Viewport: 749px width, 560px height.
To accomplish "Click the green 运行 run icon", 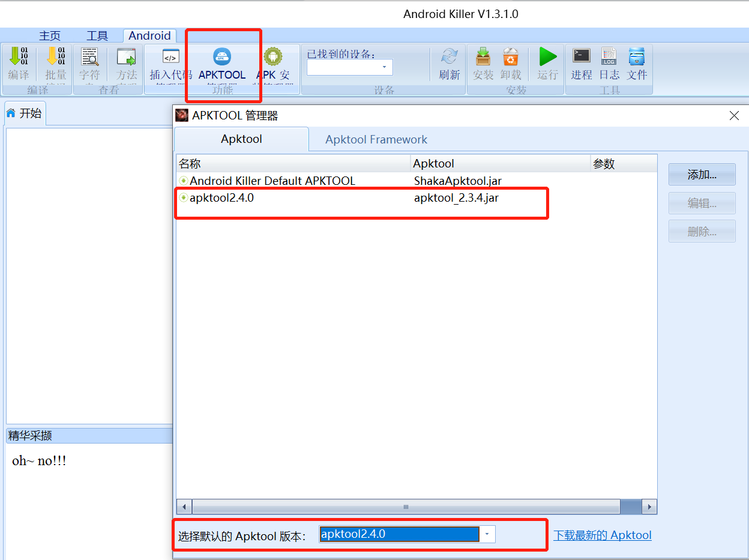I will [x=547, y=56].
